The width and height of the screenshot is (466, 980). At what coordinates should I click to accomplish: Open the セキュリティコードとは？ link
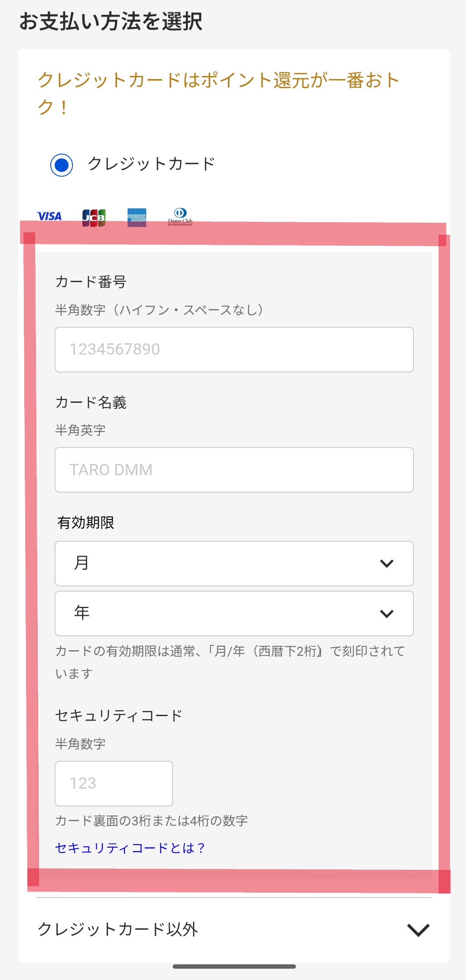point(130,848)
